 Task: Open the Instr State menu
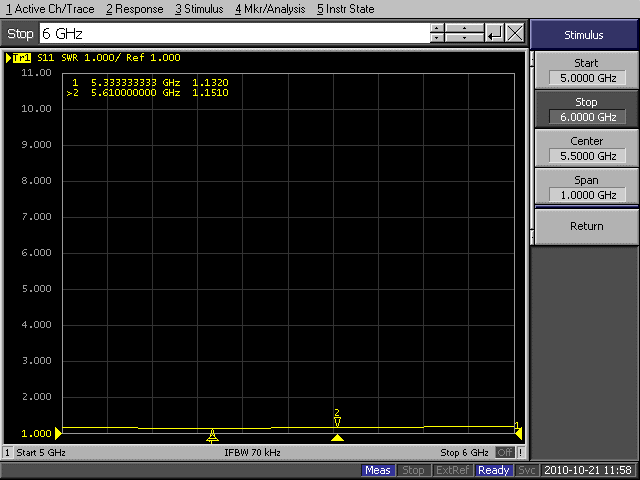coord(346,9)
